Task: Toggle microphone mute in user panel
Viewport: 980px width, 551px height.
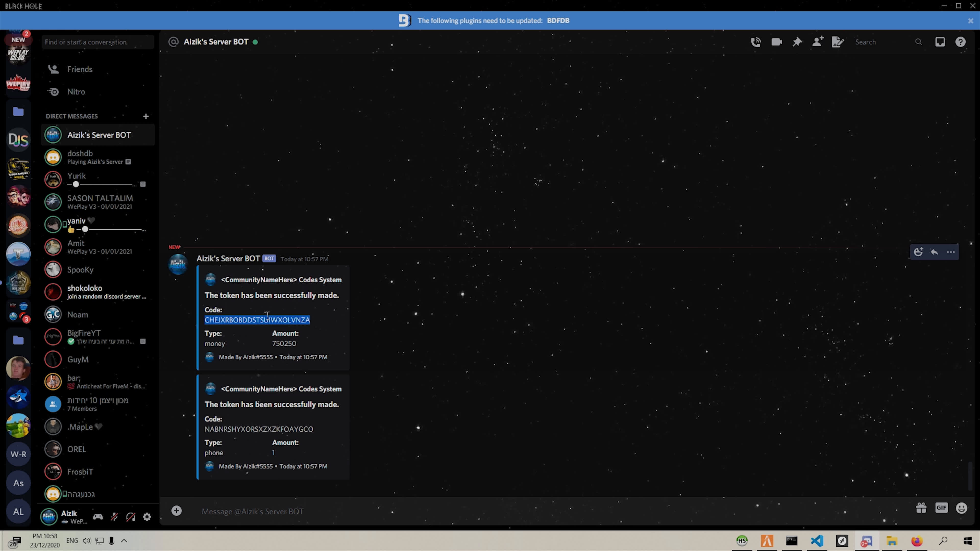Action: pyautogui.click(x=114, y=517)
